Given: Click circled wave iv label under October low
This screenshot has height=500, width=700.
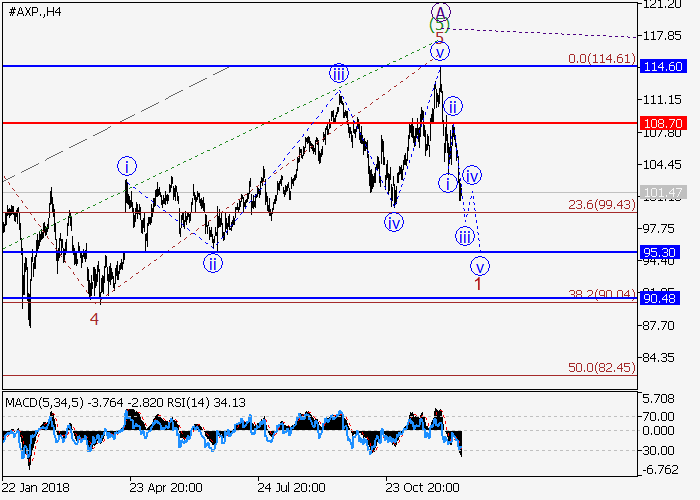Looking at the screenshot, I should point(394,222).
